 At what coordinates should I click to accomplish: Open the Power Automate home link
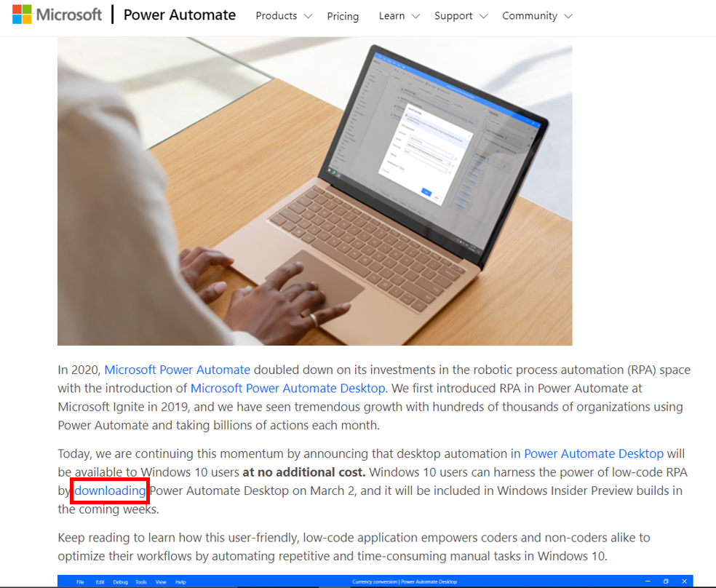(180, 15)
